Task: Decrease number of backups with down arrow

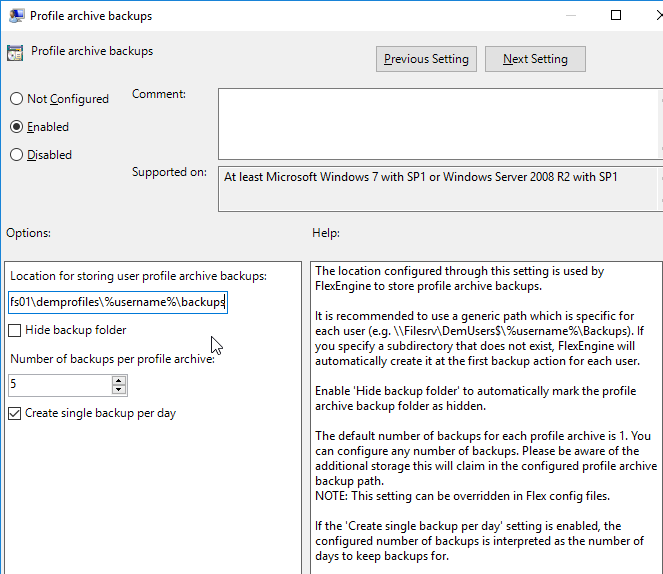Action: pyautogui.click(x=119, y=390)
